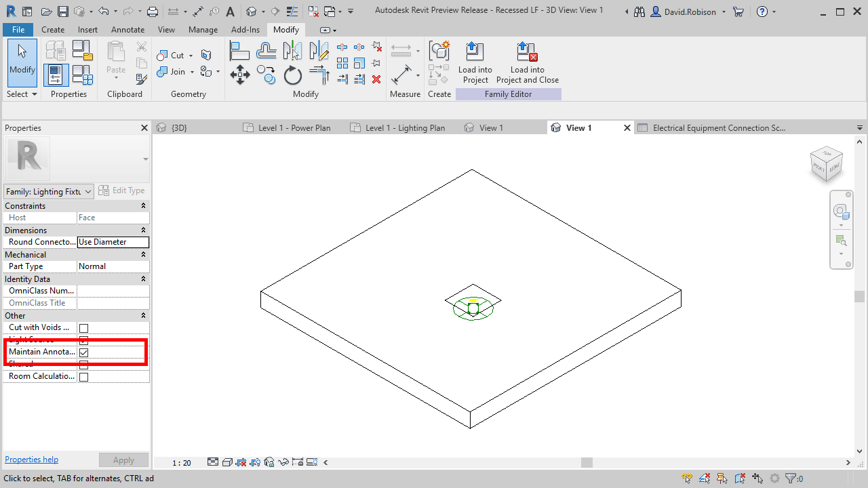The width and height of the screenshot is (868, 488).
Task: Select the Rotate tool
Action: [292, 75]
